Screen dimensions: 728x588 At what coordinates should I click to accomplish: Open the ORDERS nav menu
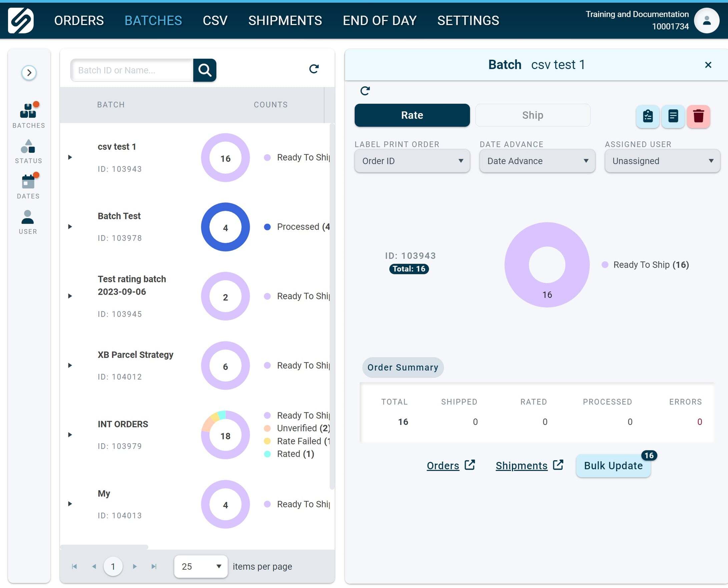tap(79, 21)
